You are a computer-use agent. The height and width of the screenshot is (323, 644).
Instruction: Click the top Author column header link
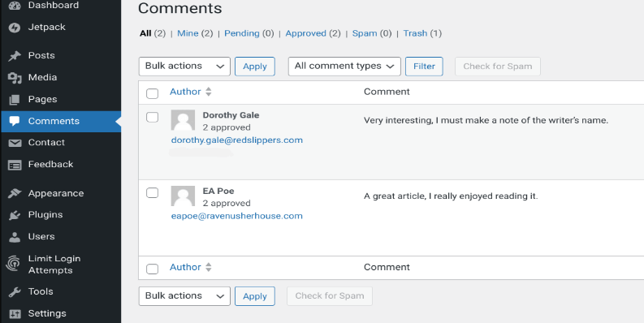tap(185, 92)
